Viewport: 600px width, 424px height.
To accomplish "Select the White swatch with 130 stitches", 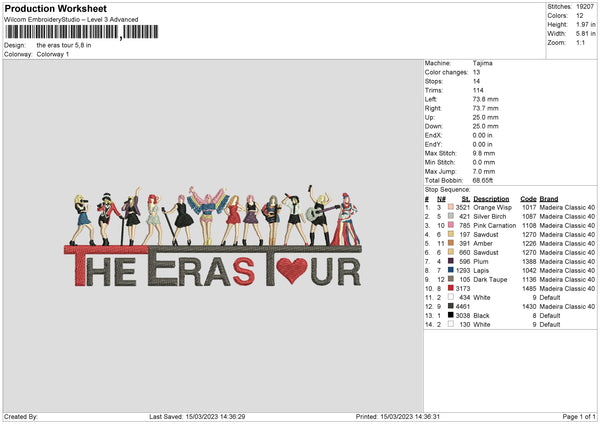I will pos(451,325).
